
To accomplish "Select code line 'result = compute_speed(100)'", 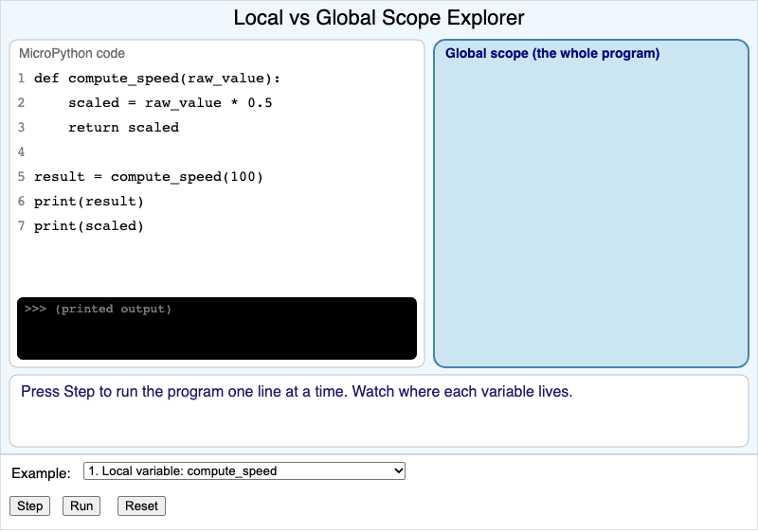I will click(149, 177).
